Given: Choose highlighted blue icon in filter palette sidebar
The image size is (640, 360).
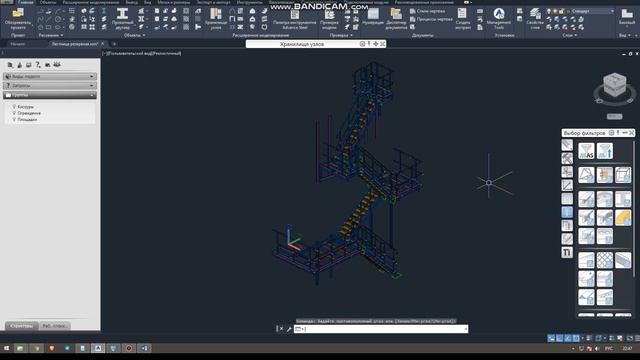Looking at the screenshot, I should coord(567,212).
